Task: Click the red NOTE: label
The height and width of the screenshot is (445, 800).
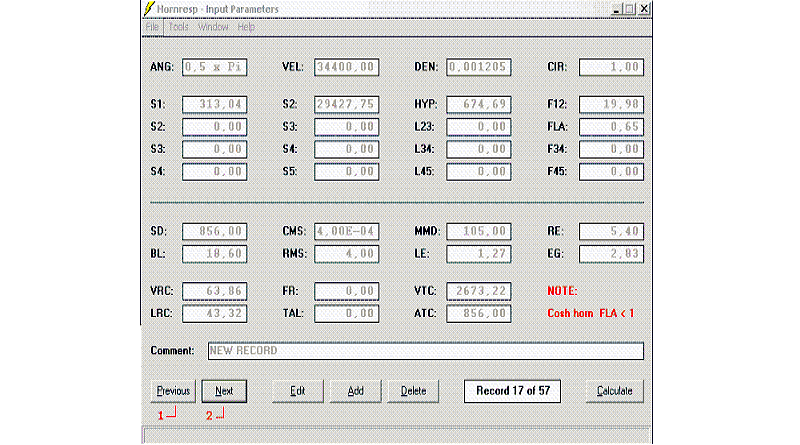Action: pyautogui.click(x=562, y=291)
